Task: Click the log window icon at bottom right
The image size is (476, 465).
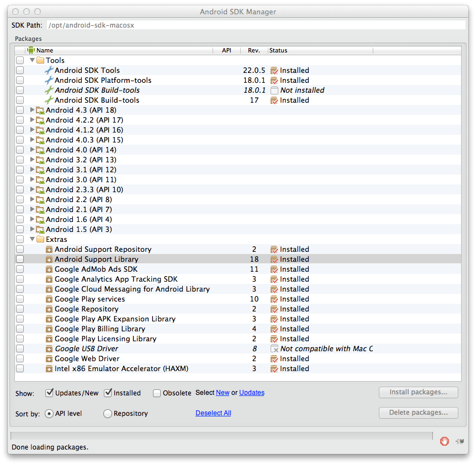Action: 460,441
